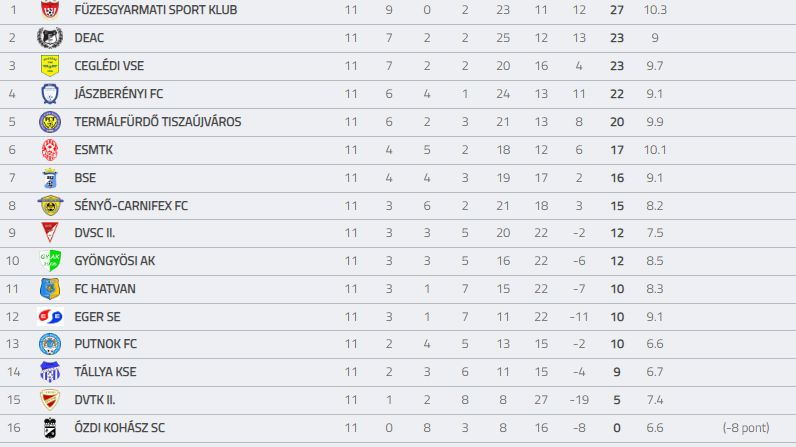Click the Füzesgyarmati Sport Klub crest icon
The width and height of the screenshot is (796, 447).
tap(50, 10)
